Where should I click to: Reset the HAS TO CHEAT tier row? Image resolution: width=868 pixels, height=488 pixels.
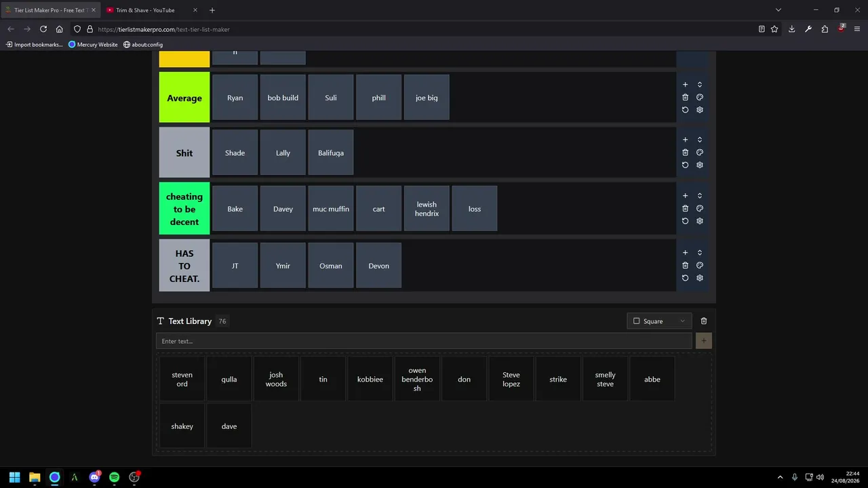[685, 278]
